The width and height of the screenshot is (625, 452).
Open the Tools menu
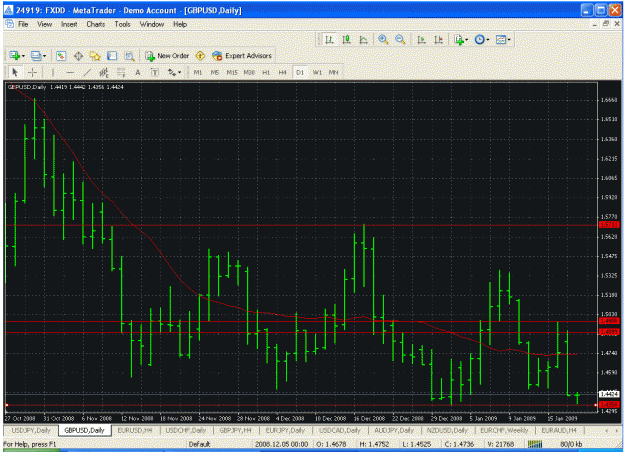coord(122,24)
